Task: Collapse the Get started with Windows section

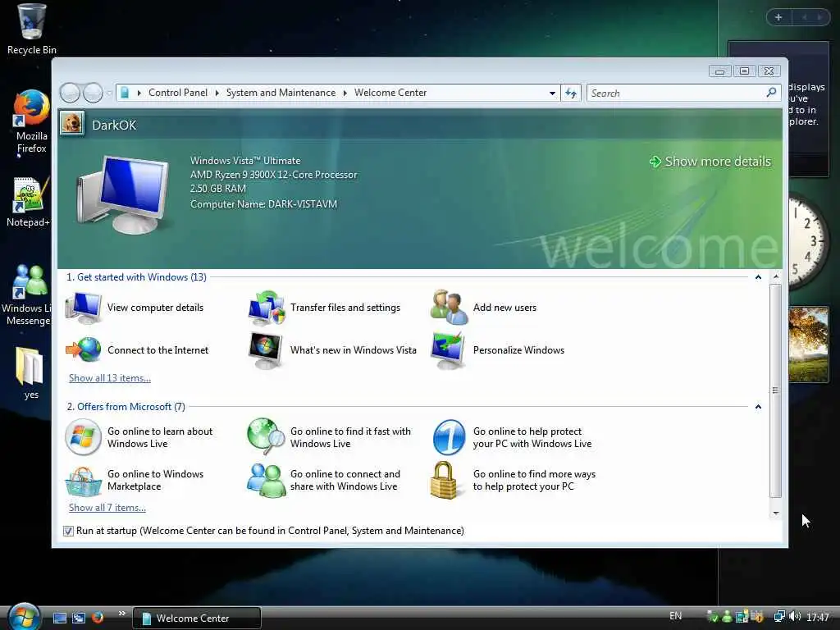Action: [x=758, y=277]
